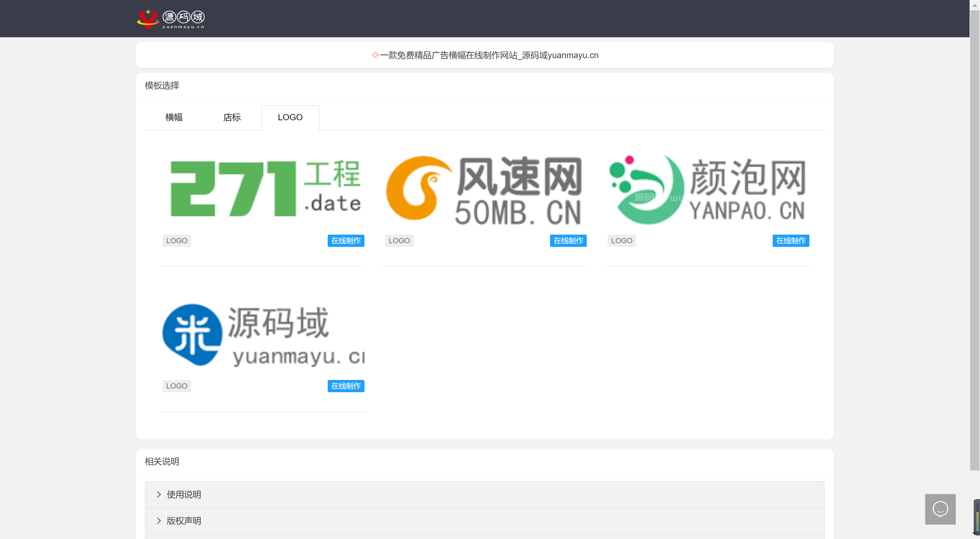Click the 使用说明 chevron arrow
The image size is (980, 539).
159,494
